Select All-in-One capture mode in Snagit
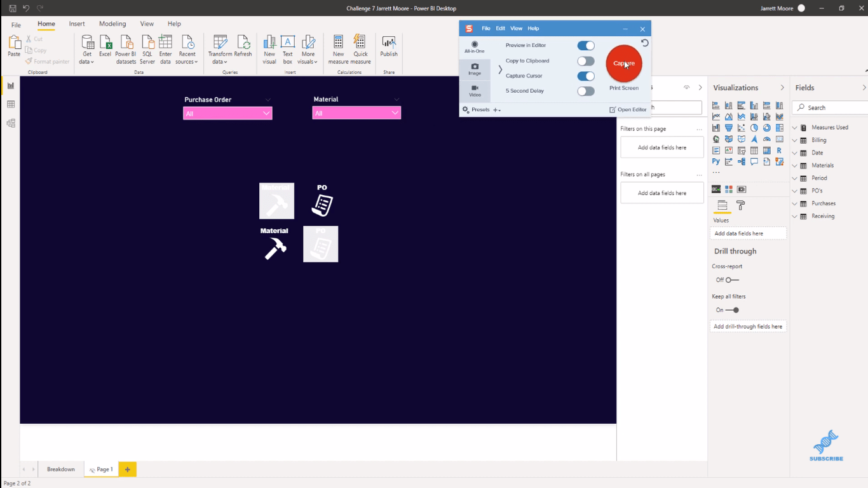 pos(475,48)
